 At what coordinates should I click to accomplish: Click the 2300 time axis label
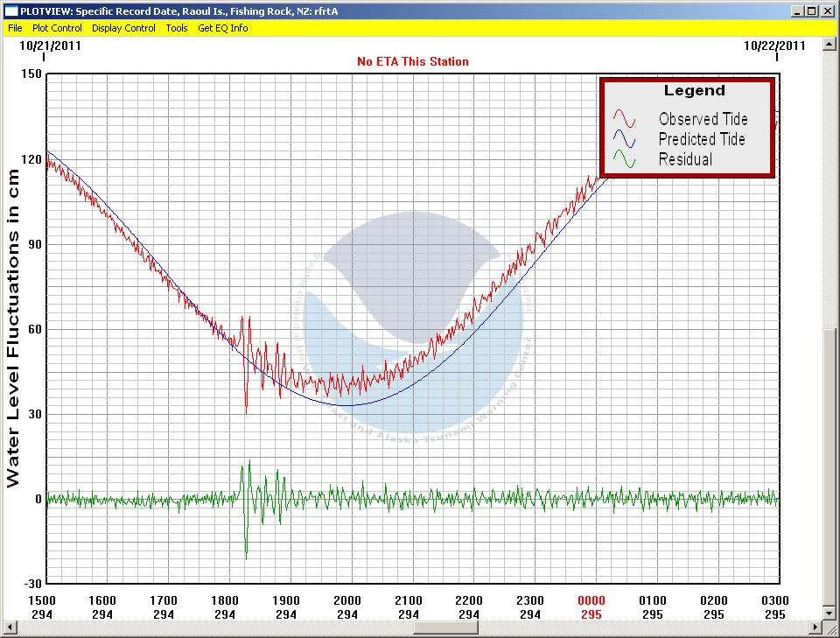coord(530,600)
